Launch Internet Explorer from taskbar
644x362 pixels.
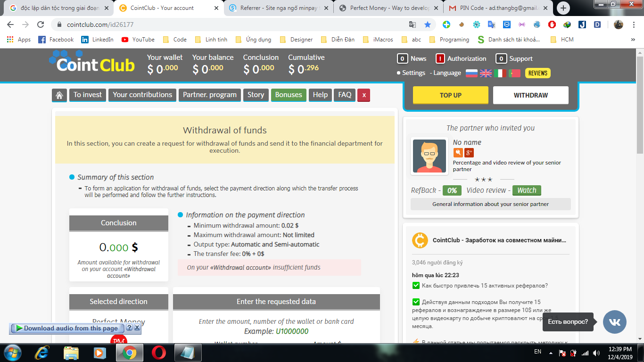[x=42, y=353]
